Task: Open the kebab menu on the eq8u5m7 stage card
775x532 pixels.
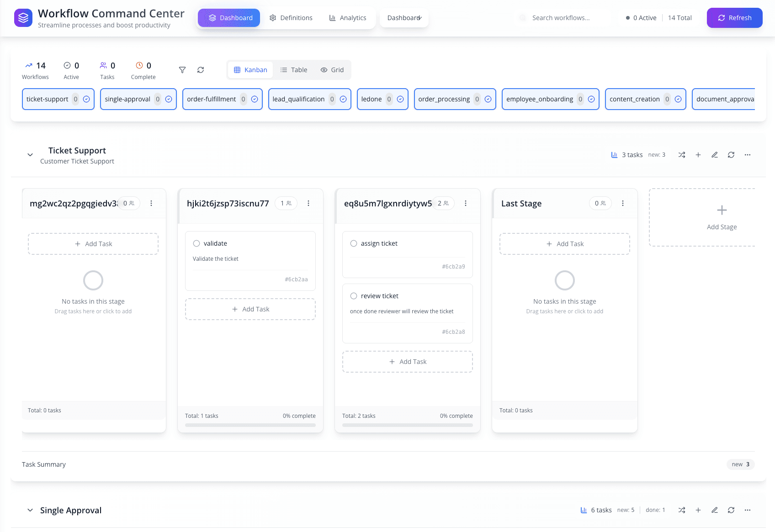Action: click(466, 203)
